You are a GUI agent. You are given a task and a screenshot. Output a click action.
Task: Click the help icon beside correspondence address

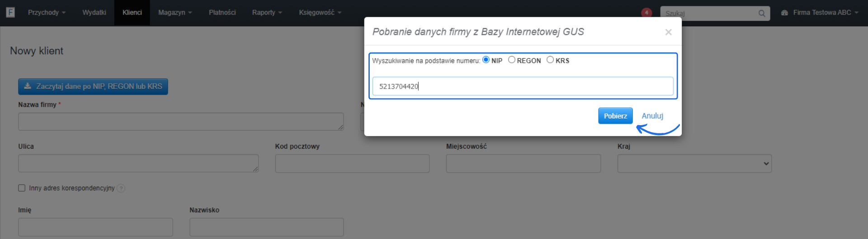121,188
